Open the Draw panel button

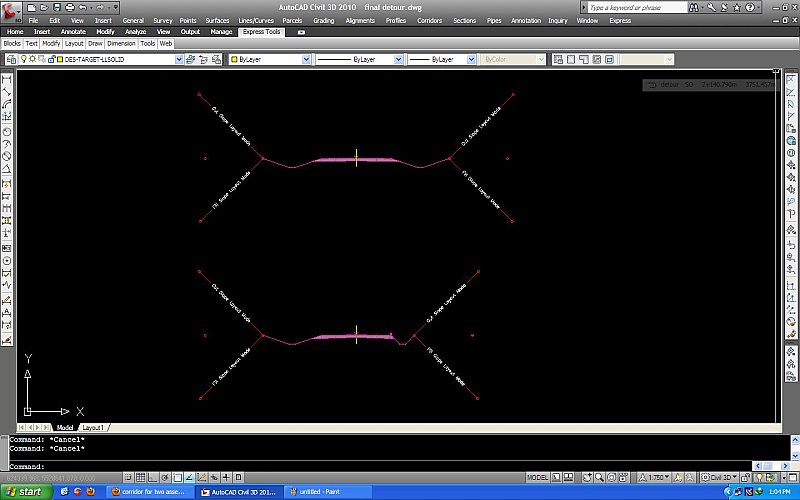[x=95, y=43]
